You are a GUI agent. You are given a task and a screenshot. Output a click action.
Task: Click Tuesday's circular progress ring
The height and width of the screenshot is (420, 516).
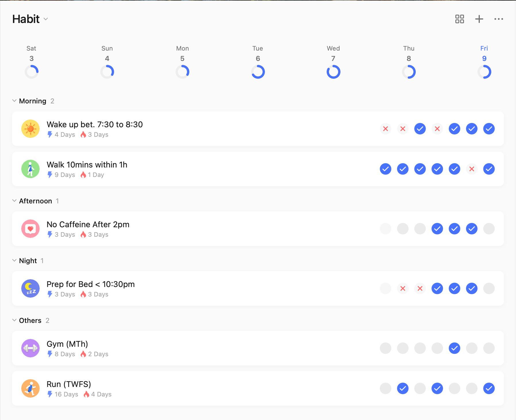tap(258, 72)
